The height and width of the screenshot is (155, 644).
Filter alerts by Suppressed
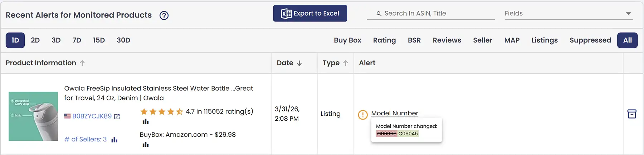[x=590, y=40]
